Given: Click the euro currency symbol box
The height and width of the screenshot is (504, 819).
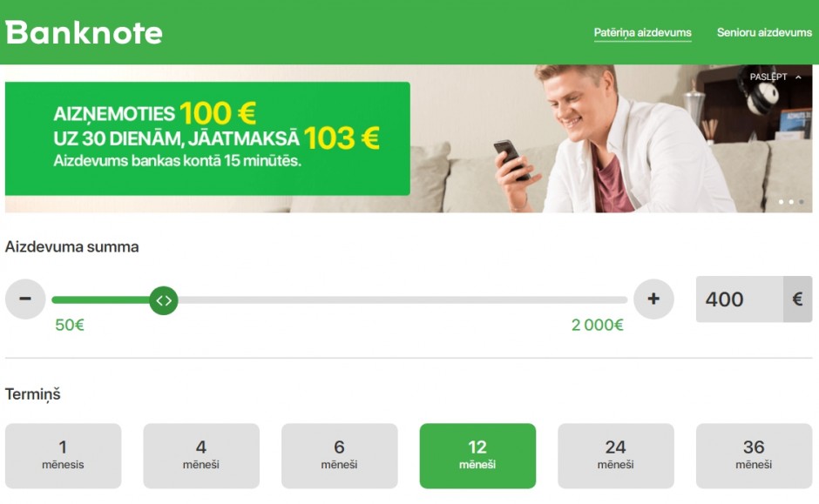Looking at the screenshot, I should (x=797, y=299).
